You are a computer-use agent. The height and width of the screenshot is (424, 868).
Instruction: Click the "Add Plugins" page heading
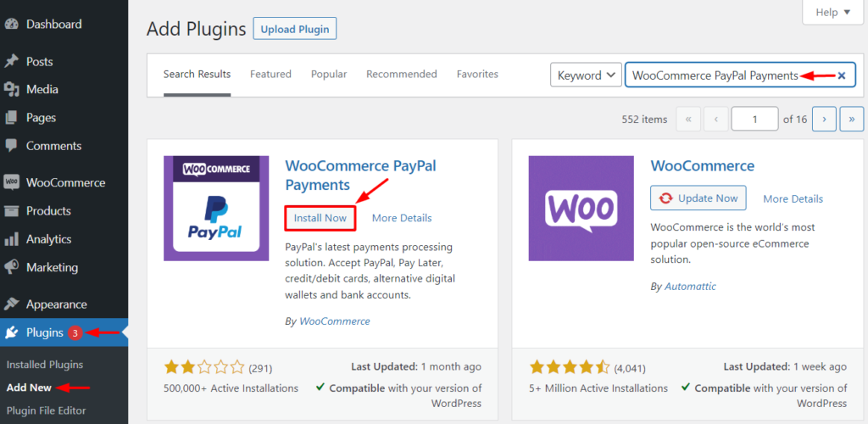click(x=197, y=29)
